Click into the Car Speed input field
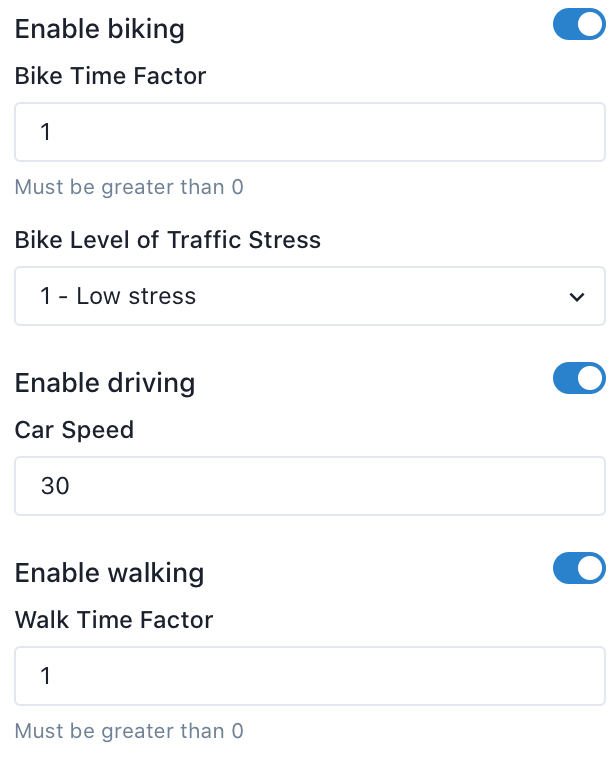Viewport: 616px width, 760px height. tap(309, 486)
